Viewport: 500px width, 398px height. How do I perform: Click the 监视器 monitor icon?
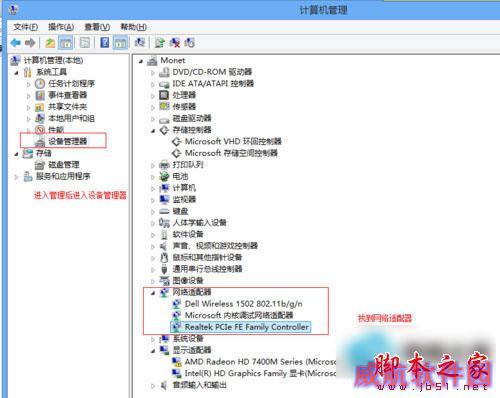164,199
